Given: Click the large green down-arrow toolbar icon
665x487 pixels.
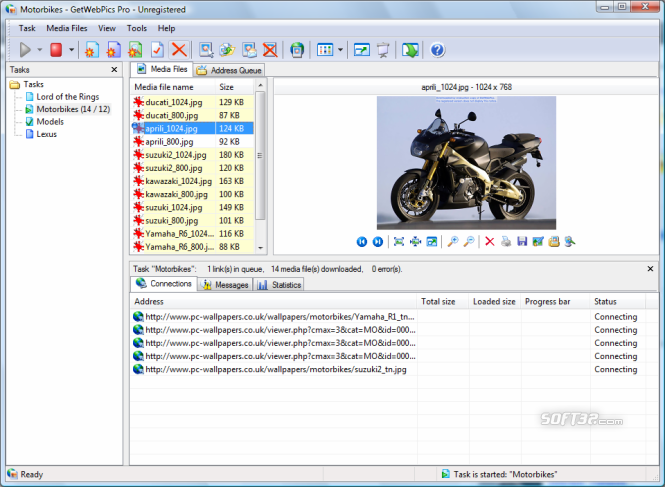Looking at the screenshot, I should [x=410, y=50].
